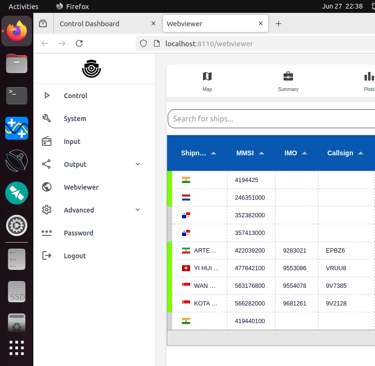Viewport: 375px width, 366px height.
Task: Click MMSI cell 357413000
Action: 250,233
